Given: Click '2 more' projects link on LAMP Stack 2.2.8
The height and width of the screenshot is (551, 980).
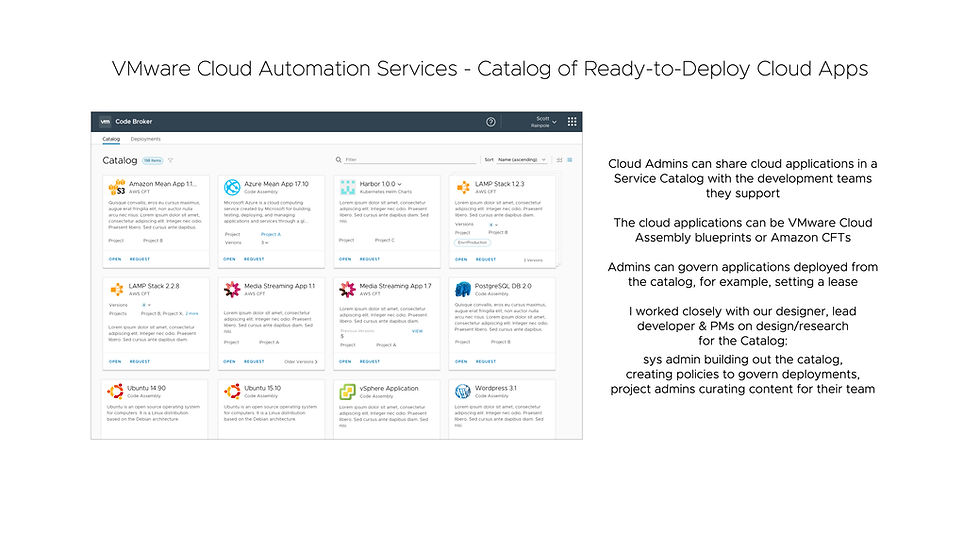Looking at the screenshot, I should click(x=192, y=314).
